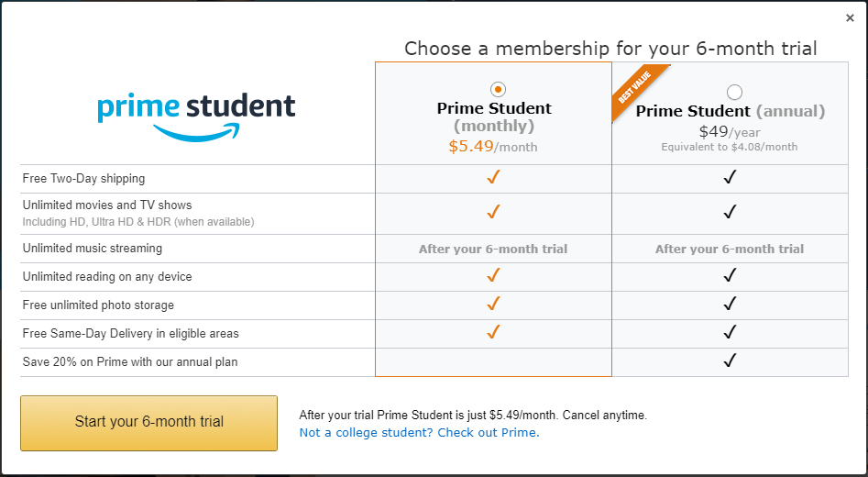Click the black checkmark for Free Two-Day shipping

730,178
